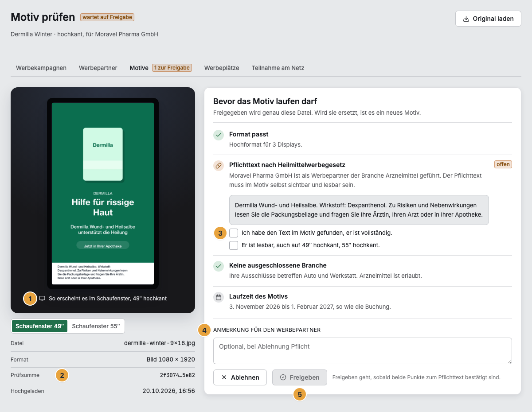Click the 'Hochformat für 3 Displays.' text

coord(266,144)
